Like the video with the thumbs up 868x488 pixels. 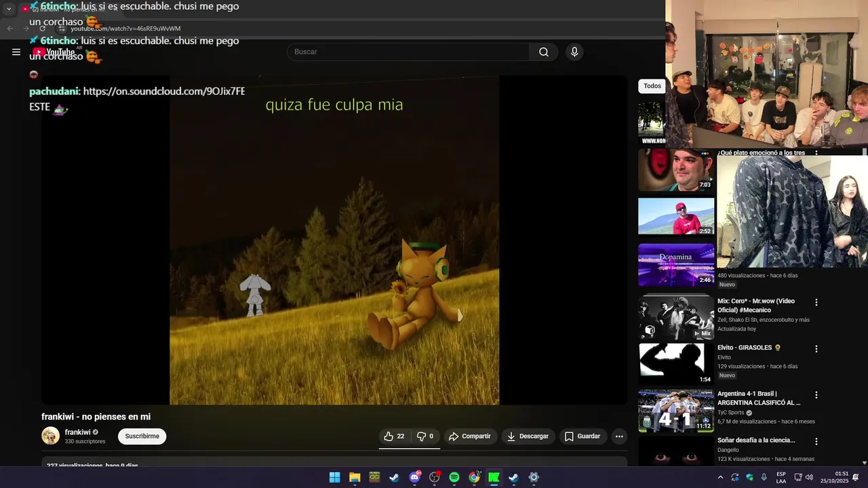point(394,436)
